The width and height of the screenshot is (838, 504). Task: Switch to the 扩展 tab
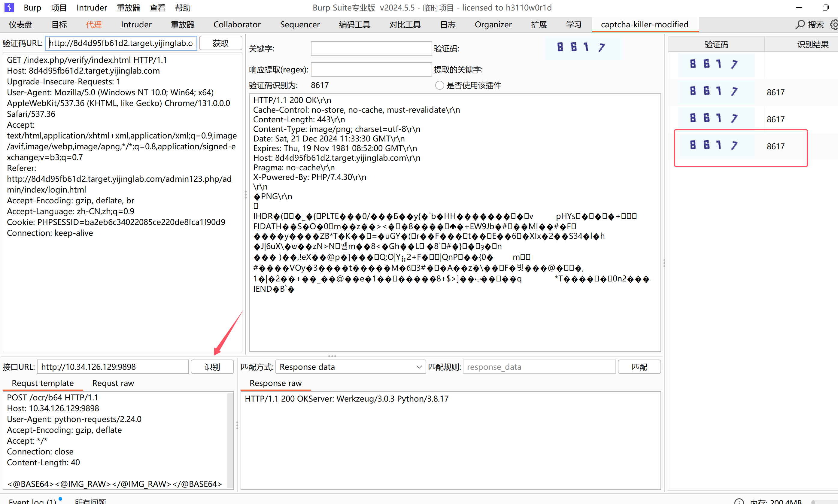pyautogui.click(x=539, y=24)
